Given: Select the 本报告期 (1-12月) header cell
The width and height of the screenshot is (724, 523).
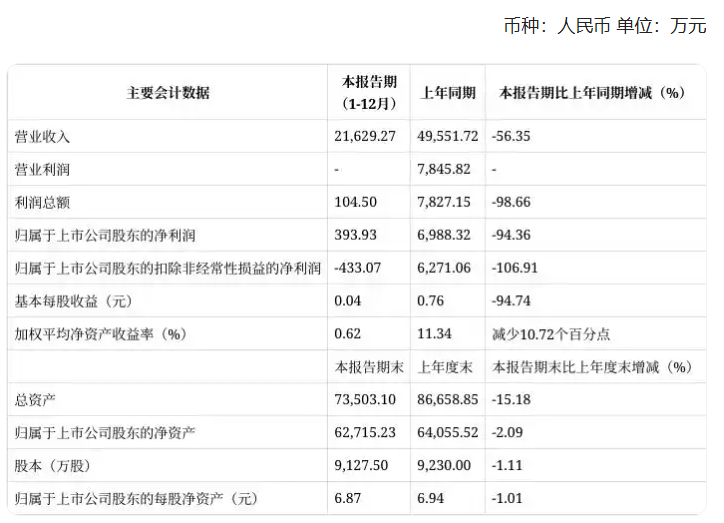Looking at the screenshot, I should point(369,93).
